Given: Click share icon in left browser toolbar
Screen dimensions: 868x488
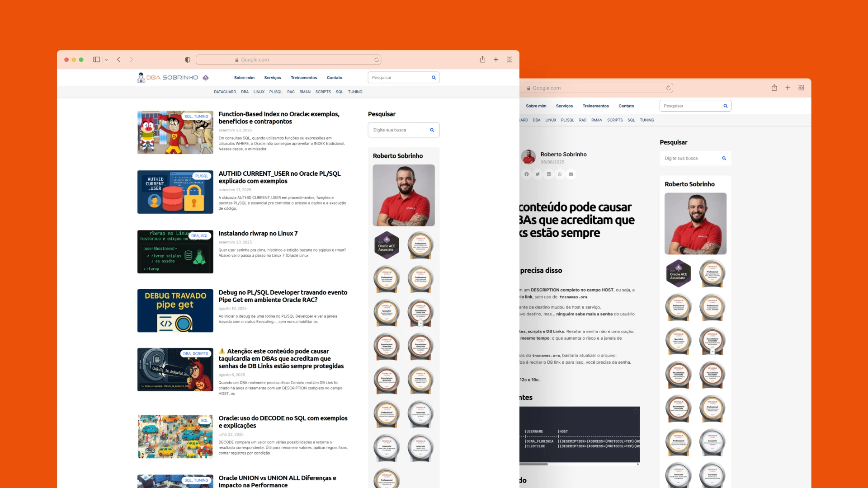Looking at the screenshot, I should click(482, 60).
